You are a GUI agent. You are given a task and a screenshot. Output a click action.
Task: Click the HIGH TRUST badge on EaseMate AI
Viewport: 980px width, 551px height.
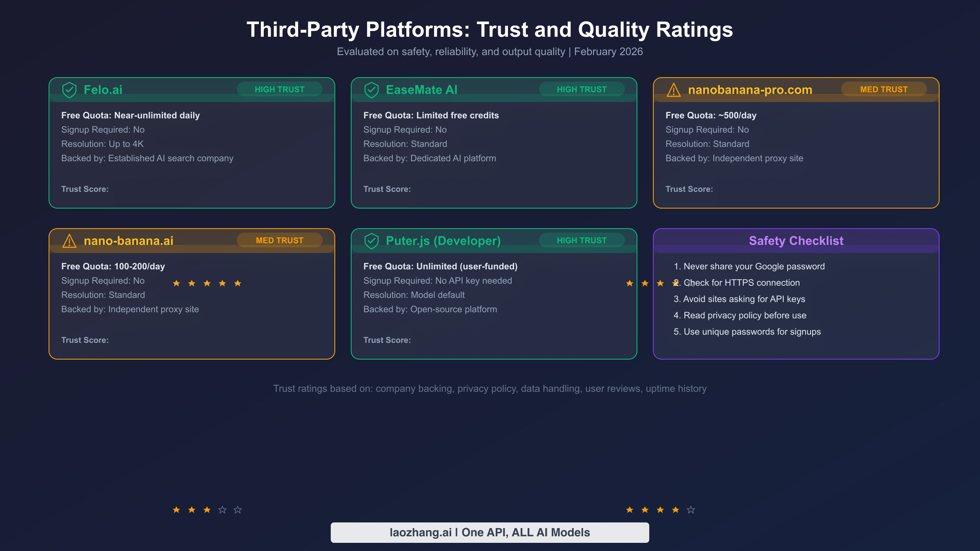point(582,89)
